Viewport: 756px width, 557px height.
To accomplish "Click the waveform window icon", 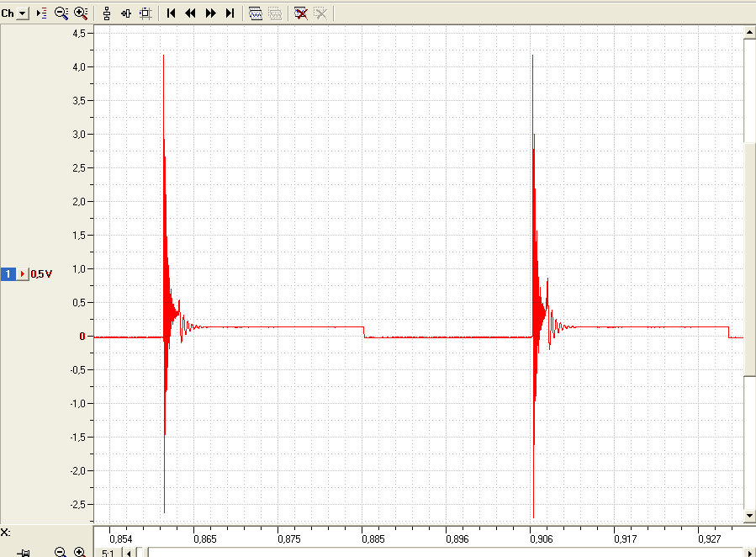I will [256, 13].
